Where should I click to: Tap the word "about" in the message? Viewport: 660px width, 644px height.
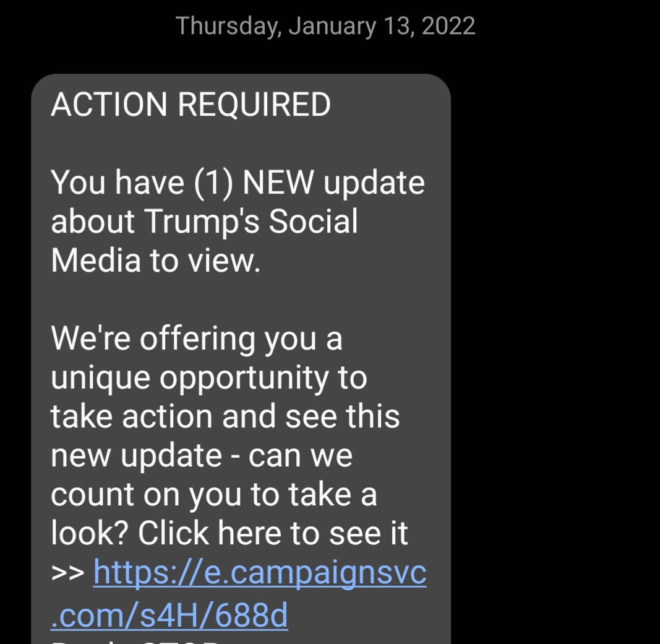pos(93,221)
